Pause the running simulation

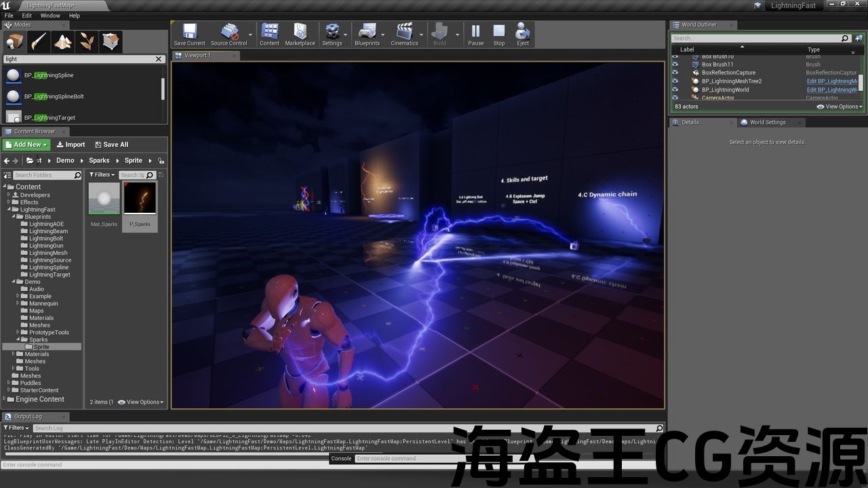pyautogui.click(x=475, y=35)
